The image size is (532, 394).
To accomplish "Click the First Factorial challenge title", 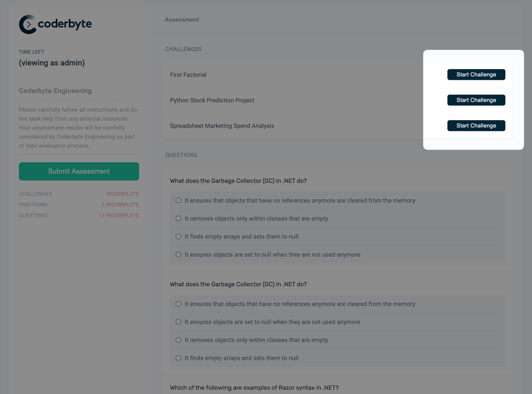I will (188, 75).
